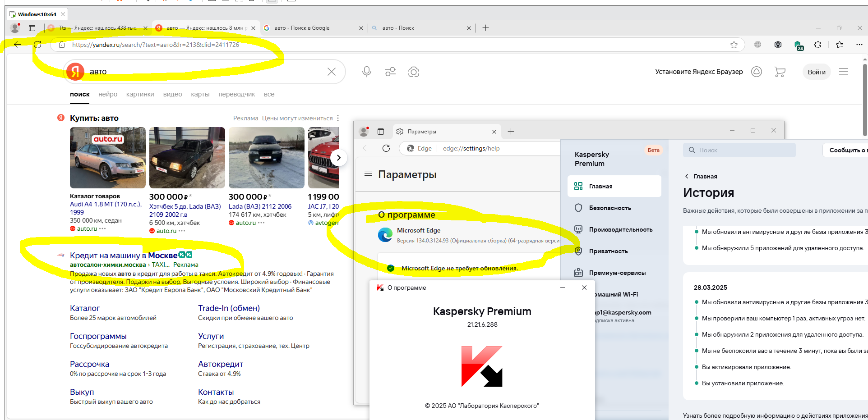
Task: Click the main page vertical scrollbar
Action: point(865,99)
